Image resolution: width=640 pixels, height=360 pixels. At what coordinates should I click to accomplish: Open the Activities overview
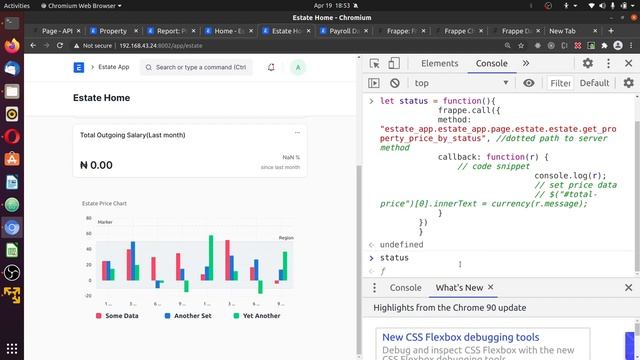(17, 6)
